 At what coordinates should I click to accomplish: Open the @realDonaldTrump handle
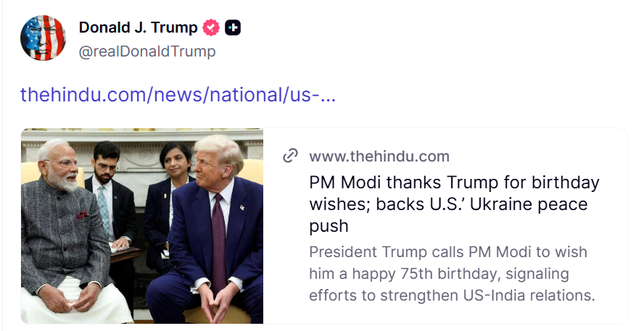click(x=147, y=51)
